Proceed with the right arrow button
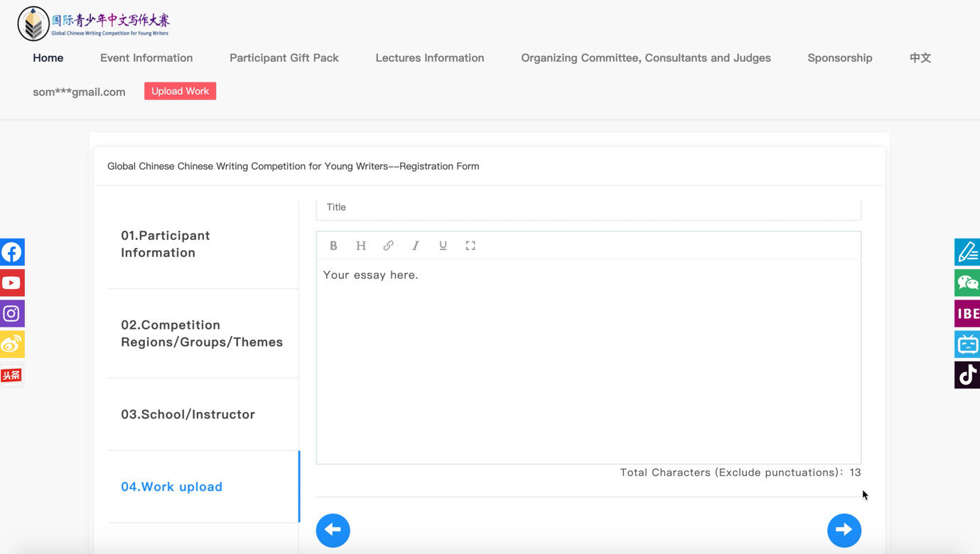Viewport: 980px width, 554px height. point(844,530)
